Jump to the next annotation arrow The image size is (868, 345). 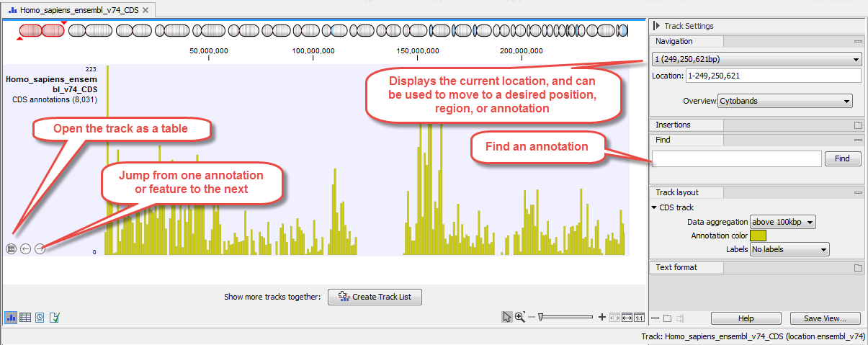point(40,248)
